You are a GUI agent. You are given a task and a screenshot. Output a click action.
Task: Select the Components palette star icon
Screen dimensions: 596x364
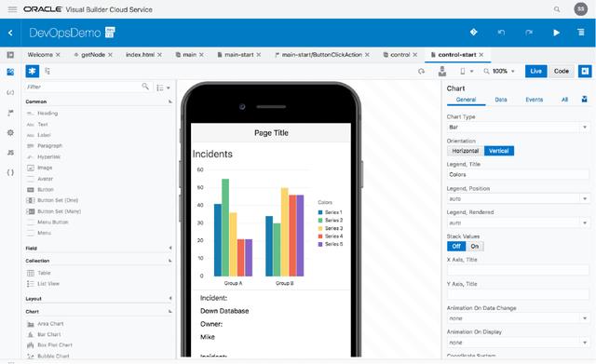(33, 71)
